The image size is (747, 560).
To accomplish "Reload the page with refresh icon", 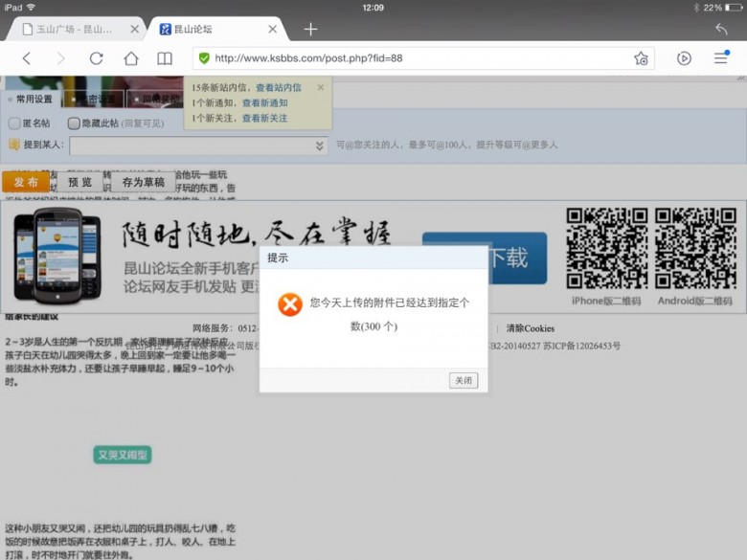I will 96,58.
